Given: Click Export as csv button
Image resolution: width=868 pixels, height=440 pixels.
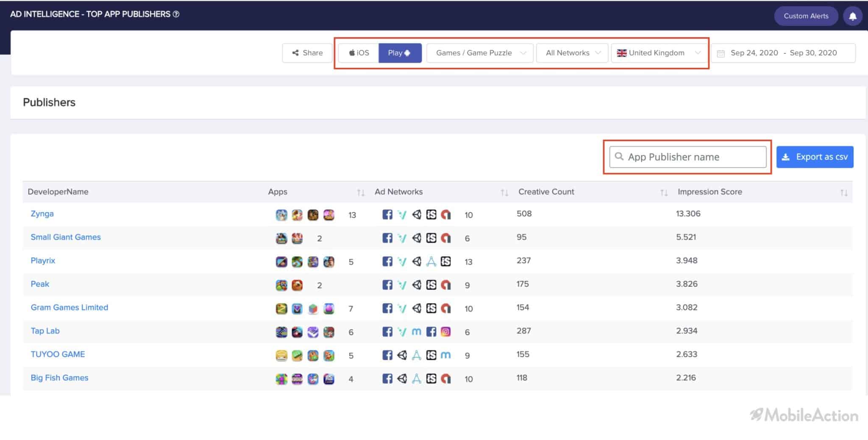Looking at the screenshot, I should tap(815, 157).
